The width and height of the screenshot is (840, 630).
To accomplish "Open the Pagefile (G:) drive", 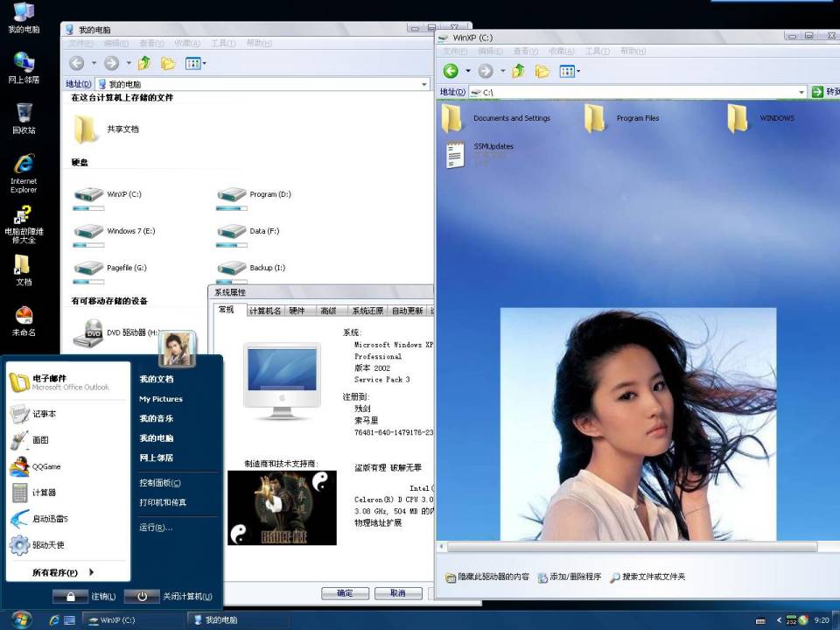I will pos(110,273).
